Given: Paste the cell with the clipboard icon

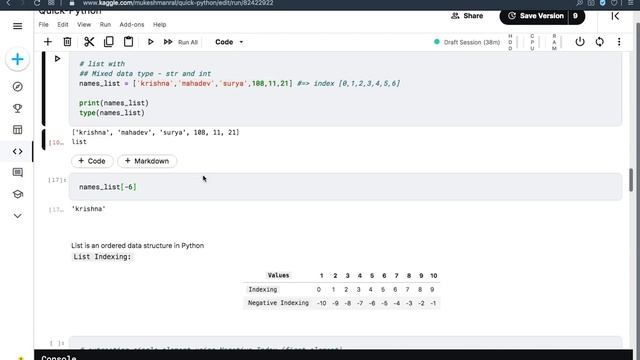Looking at the screenshot, I should coord(129,42).
